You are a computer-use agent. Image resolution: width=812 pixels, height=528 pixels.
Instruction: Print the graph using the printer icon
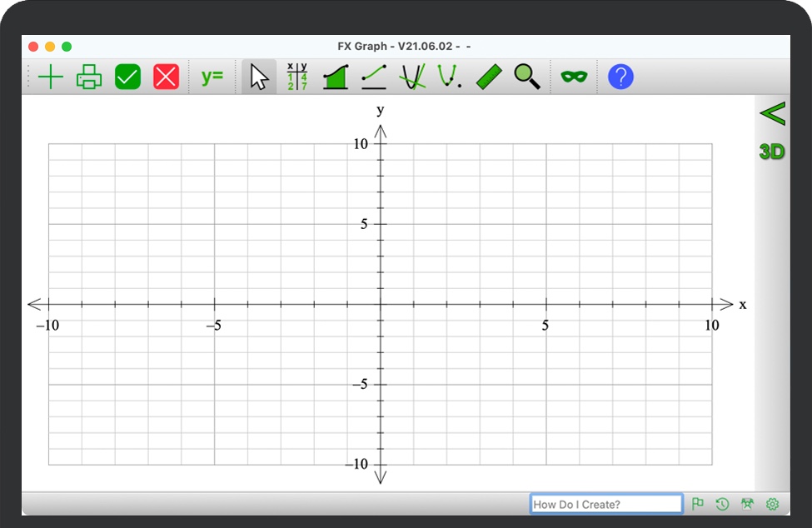click(x=89, y=77)
